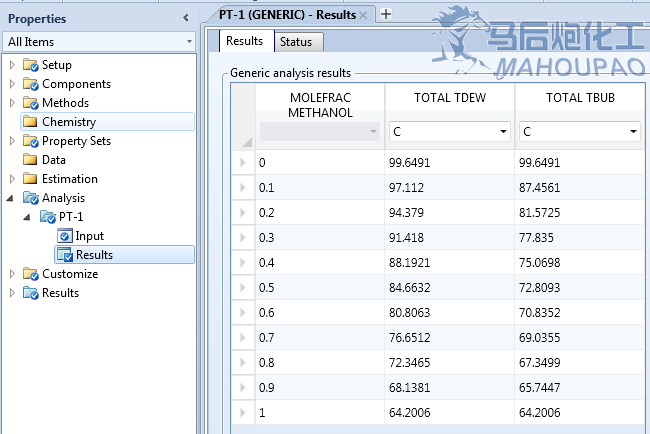Click the PT-1 analysis folder icon
This screenshot has width=650, height=434.
tap(48, 217)
